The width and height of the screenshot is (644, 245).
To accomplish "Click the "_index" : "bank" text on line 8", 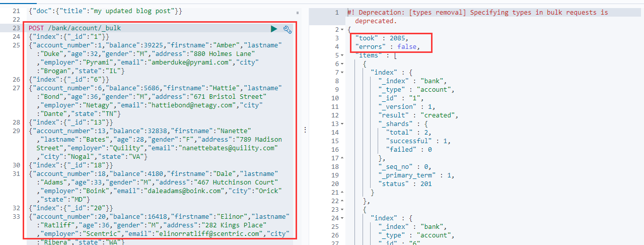I will [412, 81].
